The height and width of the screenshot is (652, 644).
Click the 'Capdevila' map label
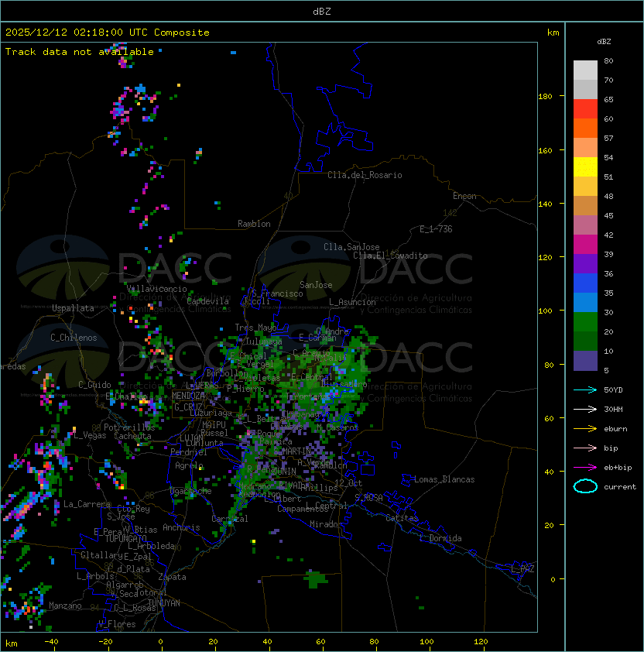pyautogui.click(x=207, y=301)
